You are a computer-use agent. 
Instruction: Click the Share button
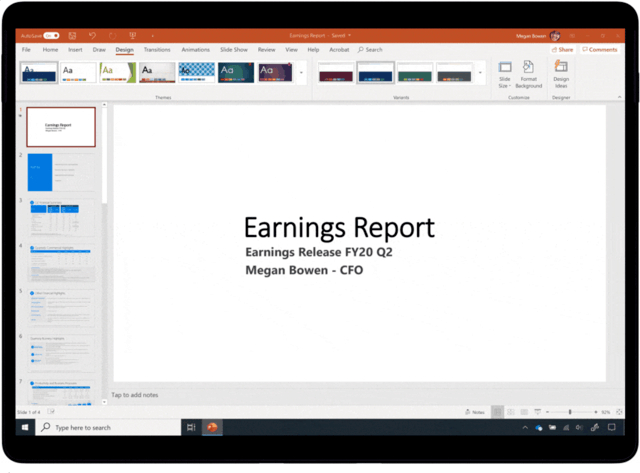click(562, 49)
